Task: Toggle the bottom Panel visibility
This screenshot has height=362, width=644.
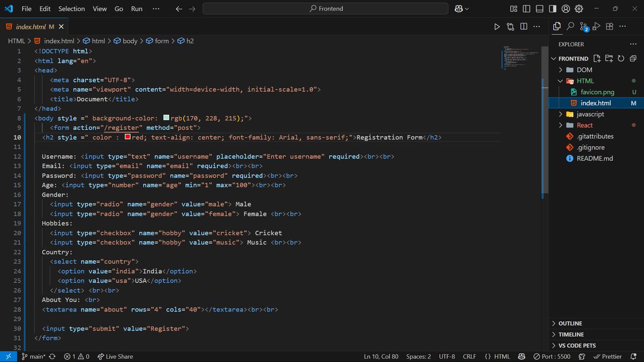Action: tap(539, 9)
